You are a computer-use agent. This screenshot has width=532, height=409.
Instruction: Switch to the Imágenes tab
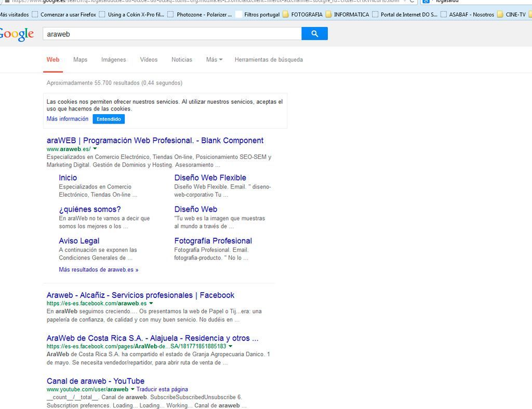pyautogui.click(x=113, y=60)
